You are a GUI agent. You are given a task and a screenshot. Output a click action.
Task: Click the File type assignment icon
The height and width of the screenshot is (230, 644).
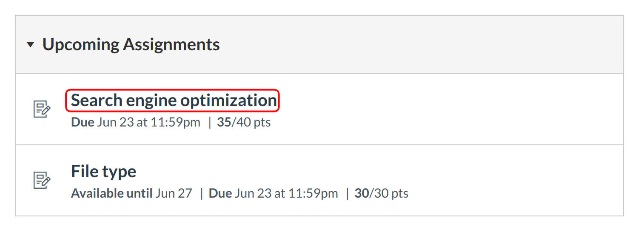[42, 180]
